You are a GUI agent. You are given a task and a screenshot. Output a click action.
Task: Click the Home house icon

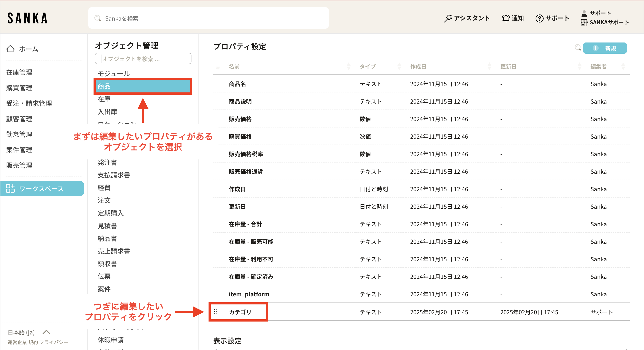click(10, 49)
